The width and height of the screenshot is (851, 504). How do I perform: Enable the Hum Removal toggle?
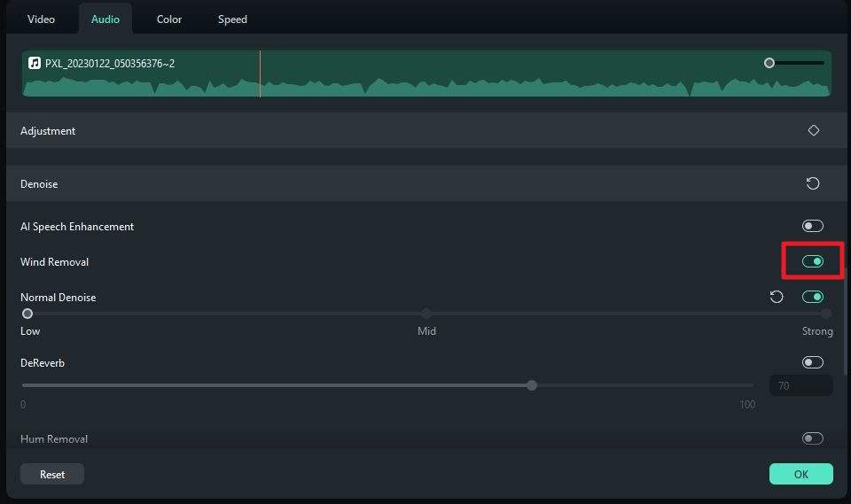tap(813, 438)
